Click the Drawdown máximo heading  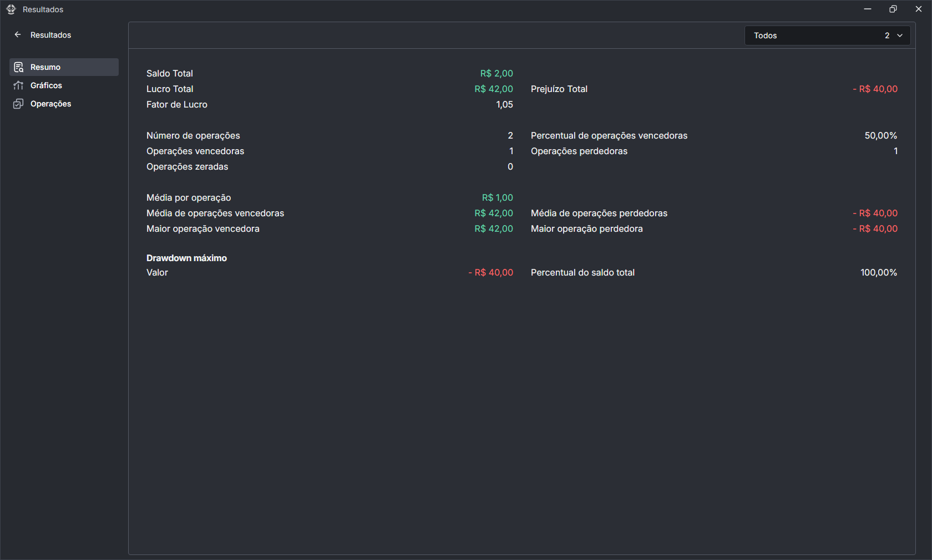pos(186,258)
